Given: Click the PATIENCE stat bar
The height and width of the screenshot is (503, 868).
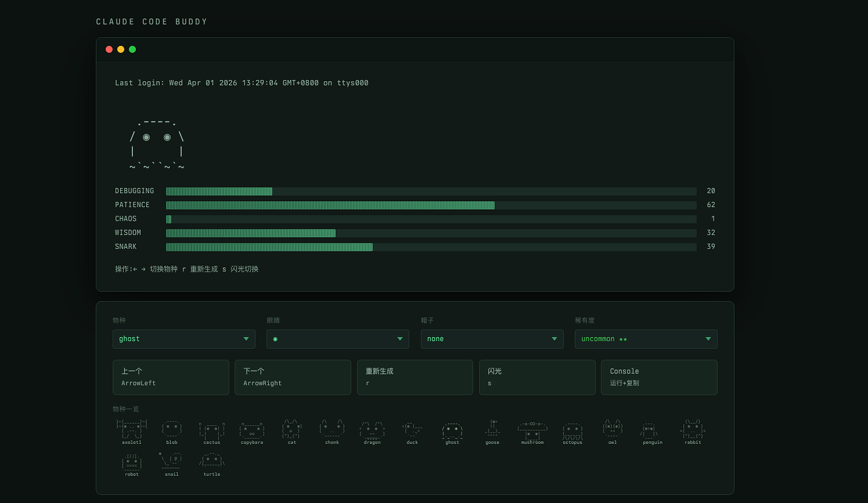Looking at the screenshot, I should [x=431, y=205].
